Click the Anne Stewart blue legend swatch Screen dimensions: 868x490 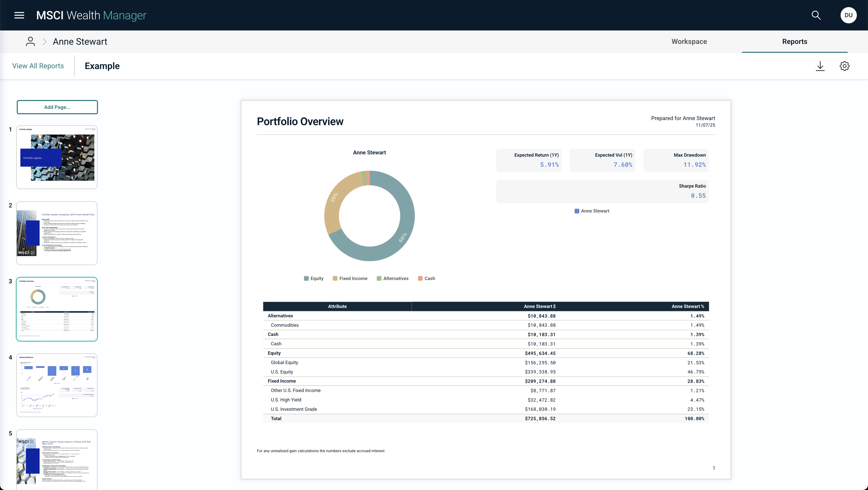click(x=577, y=211)
